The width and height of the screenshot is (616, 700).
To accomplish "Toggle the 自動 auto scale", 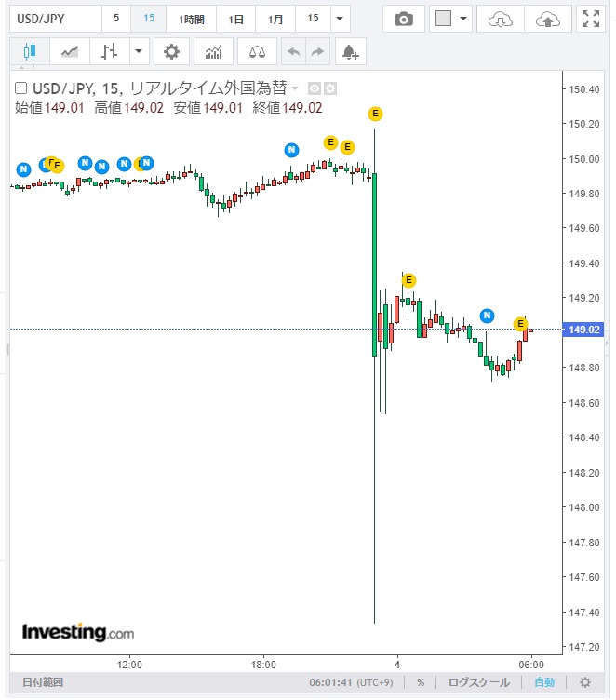I will pyautogui.click(x=544, y=682).
